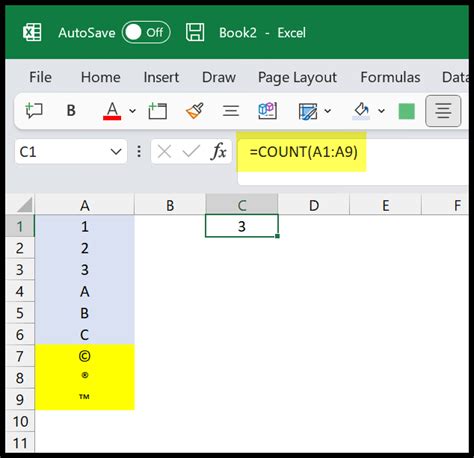Select row 1 header

click(20, 226)
